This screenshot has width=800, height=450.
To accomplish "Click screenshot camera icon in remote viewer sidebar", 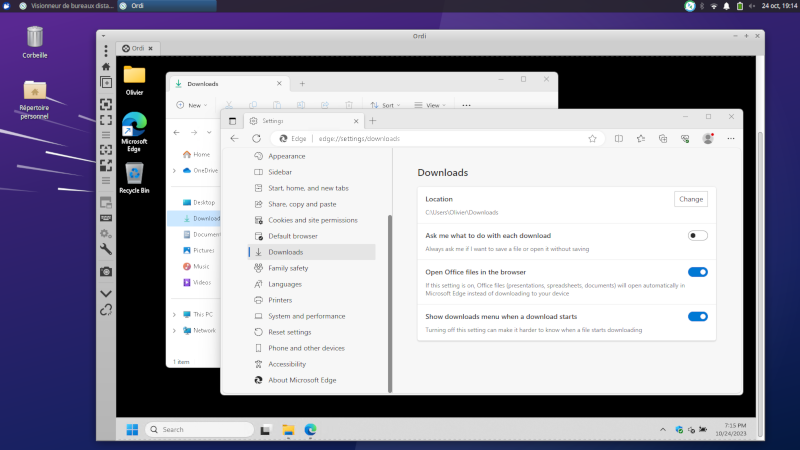I will [106, 271].
